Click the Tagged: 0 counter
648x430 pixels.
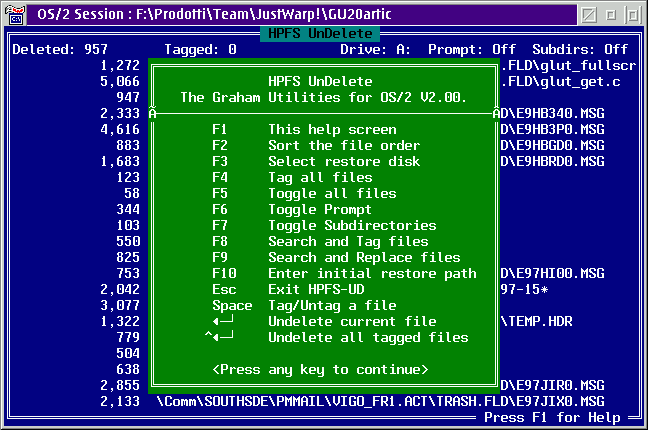[x=200, y=49]
